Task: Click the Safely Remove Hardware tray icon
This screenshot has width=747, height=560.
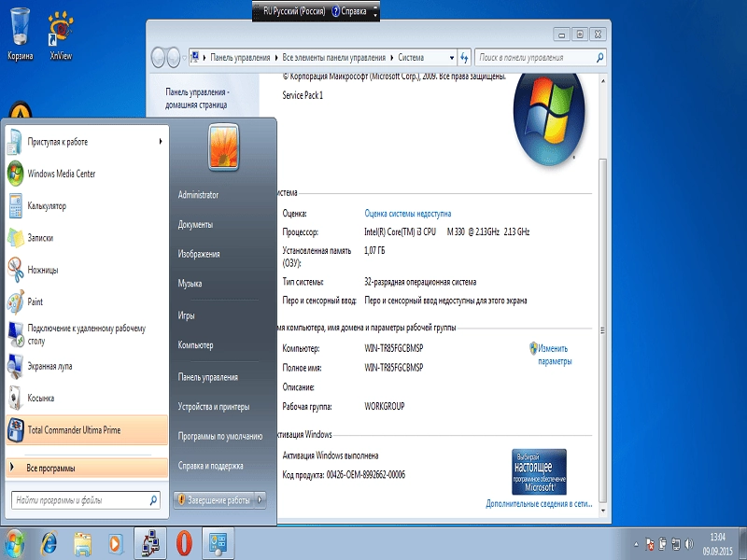Action: pyautogui.click(x=663, y=544)
